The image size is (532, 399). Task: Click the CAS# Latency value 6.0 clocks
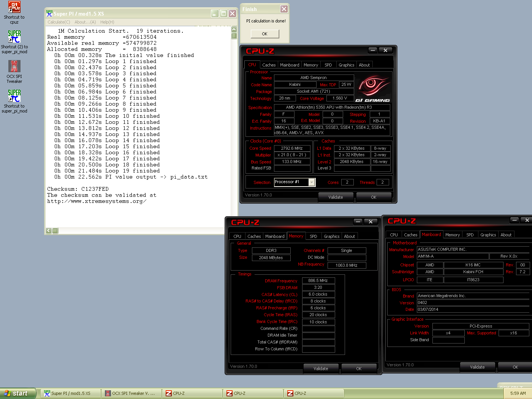tap(318, 294)
